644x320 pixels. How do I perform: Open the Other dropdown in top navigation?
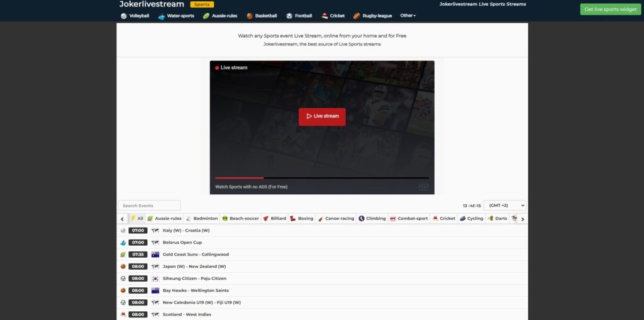(x=408, y=16)
